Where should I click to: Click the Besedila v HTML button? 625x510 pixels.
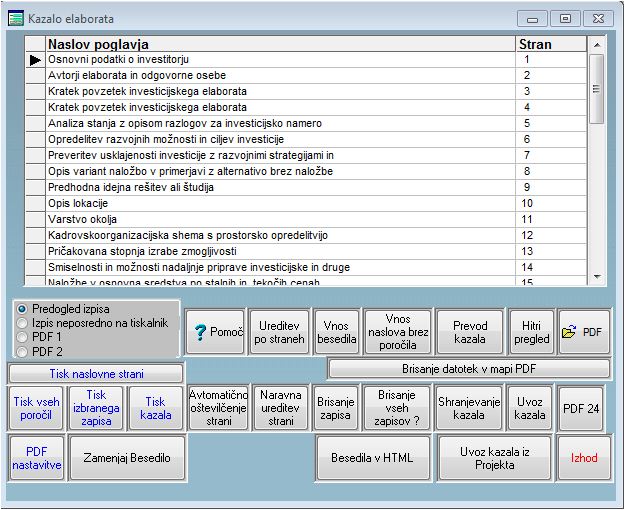tap(371, 458)
